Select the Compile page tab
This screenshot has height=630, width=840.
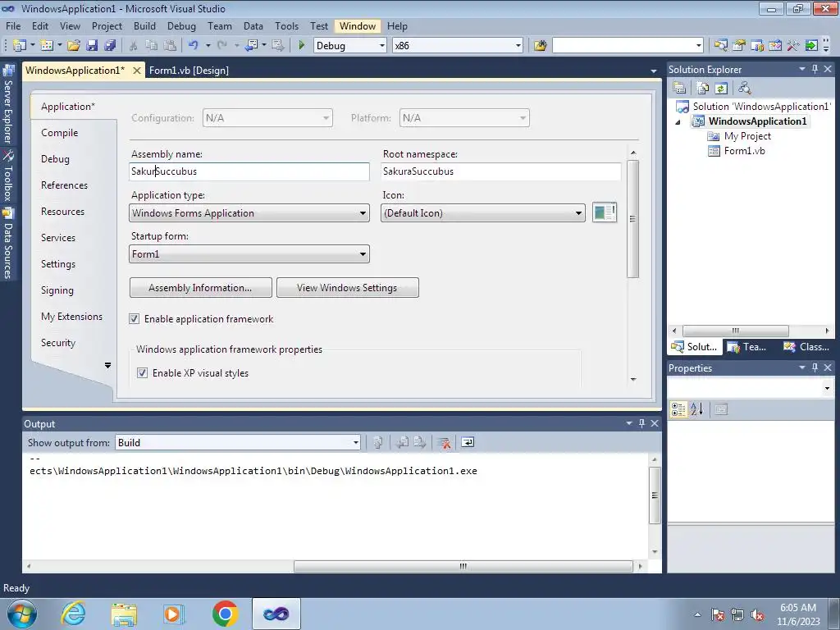[59, 133]
